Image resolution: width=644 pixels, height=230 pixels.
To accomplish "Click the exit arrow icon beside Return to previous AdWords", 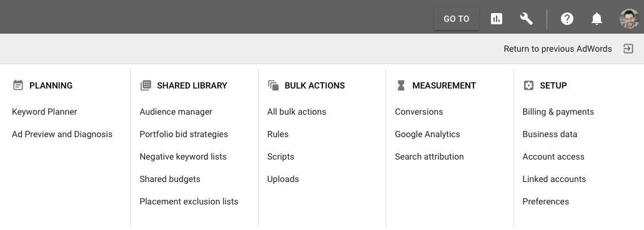I will (x=628, y=49).
